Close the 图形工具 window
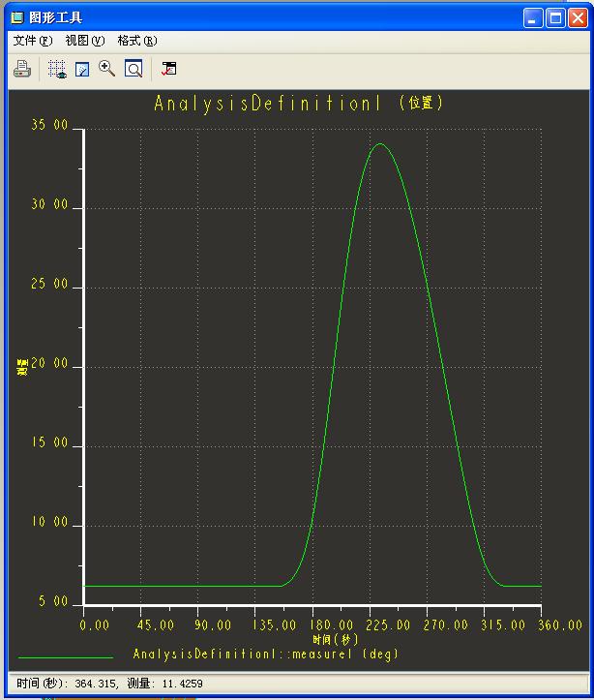Screen dimensions: 594x700 pyautogui.click(x=578, y=17)
